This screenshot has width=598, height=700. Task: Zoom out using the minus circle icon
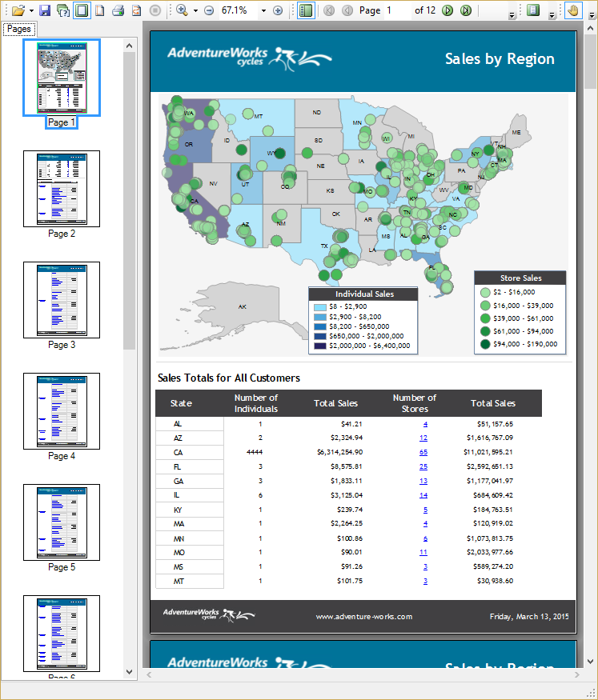tap(209, 10)
